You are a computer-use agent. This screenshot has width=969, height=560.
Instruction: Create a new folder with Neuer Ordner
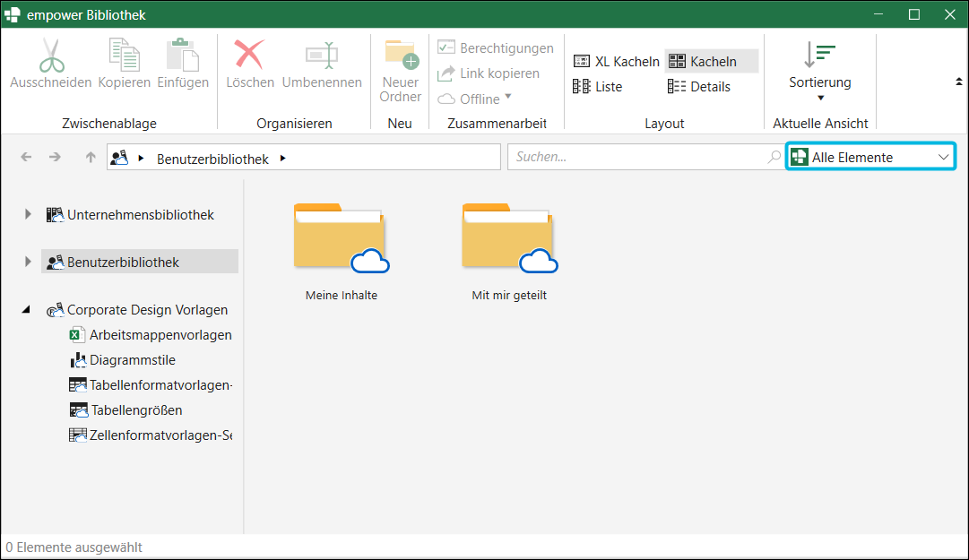coord(401,71)
